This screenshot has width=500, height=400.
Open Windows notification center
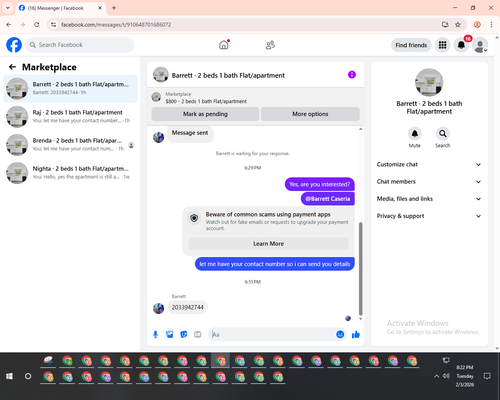[x=487, y=376]
